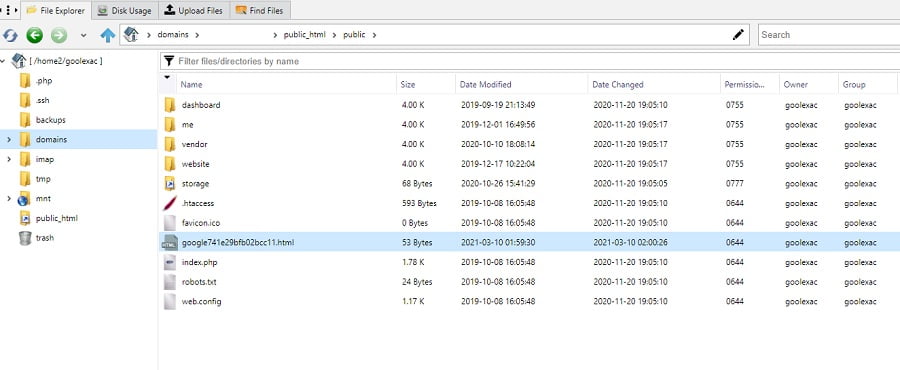Click the vendor folder icon
This screenshot has width=900, height=370.
click(x=169, y=144)
